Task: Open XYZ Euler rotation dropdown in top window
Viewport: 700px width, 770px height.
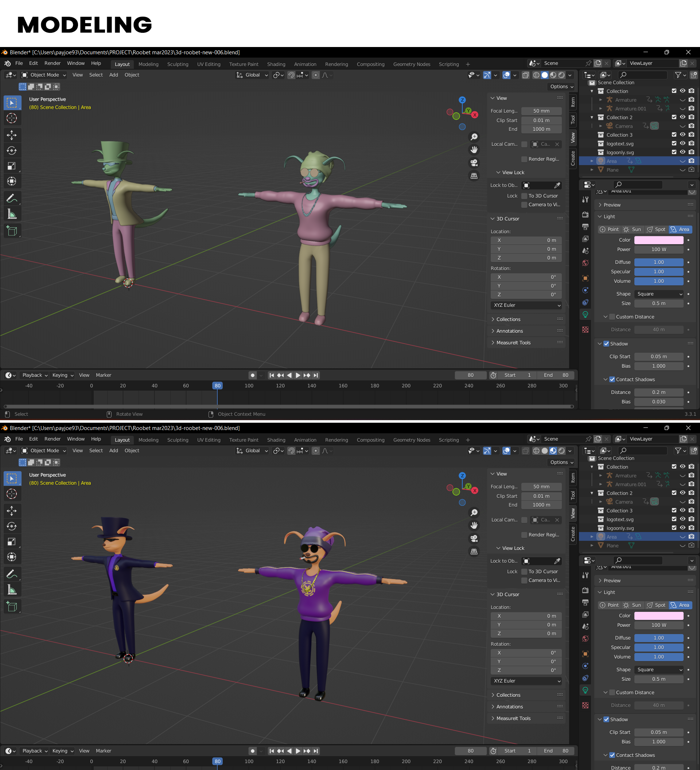Action: (x=526, y=305)
